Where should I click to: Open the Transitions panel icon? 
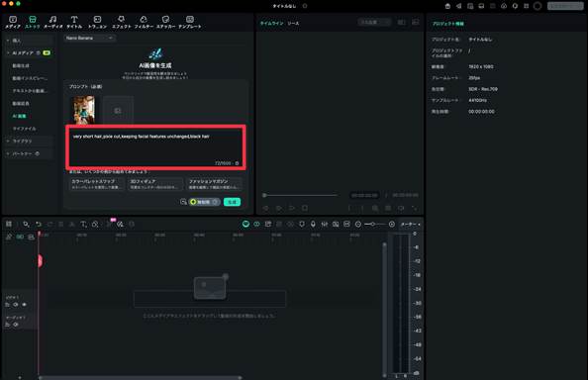[97, 19]
